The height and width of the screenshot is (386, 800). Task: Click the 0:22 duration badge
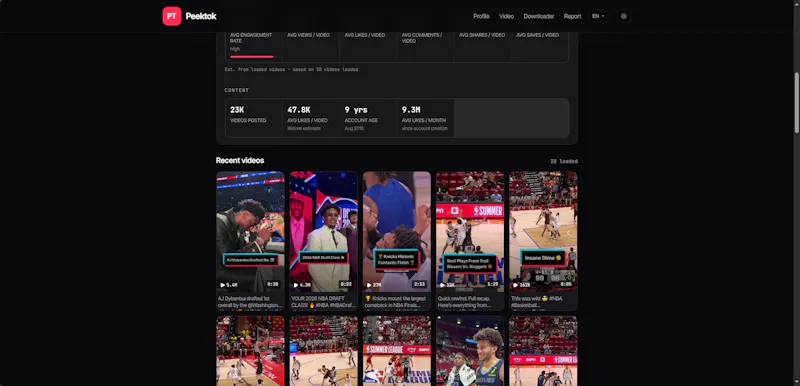346,285
